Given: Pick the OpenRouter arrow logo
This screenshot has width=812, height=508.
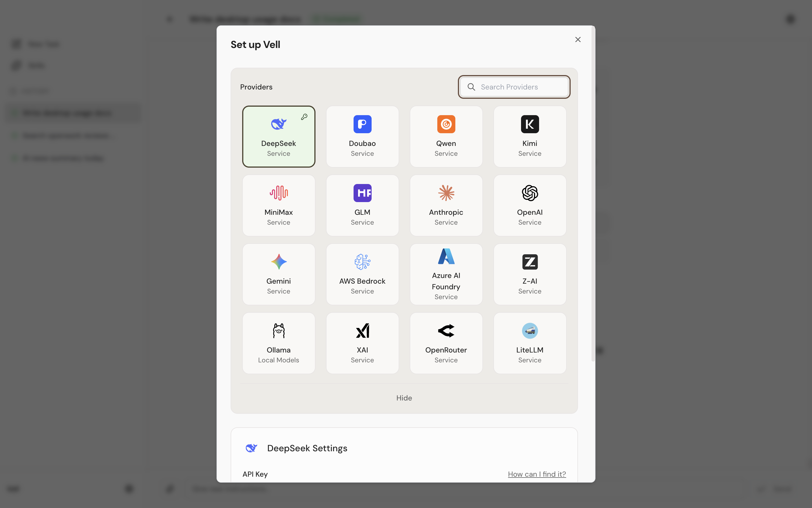Looking at the screenshot, I should click(446, 330).
